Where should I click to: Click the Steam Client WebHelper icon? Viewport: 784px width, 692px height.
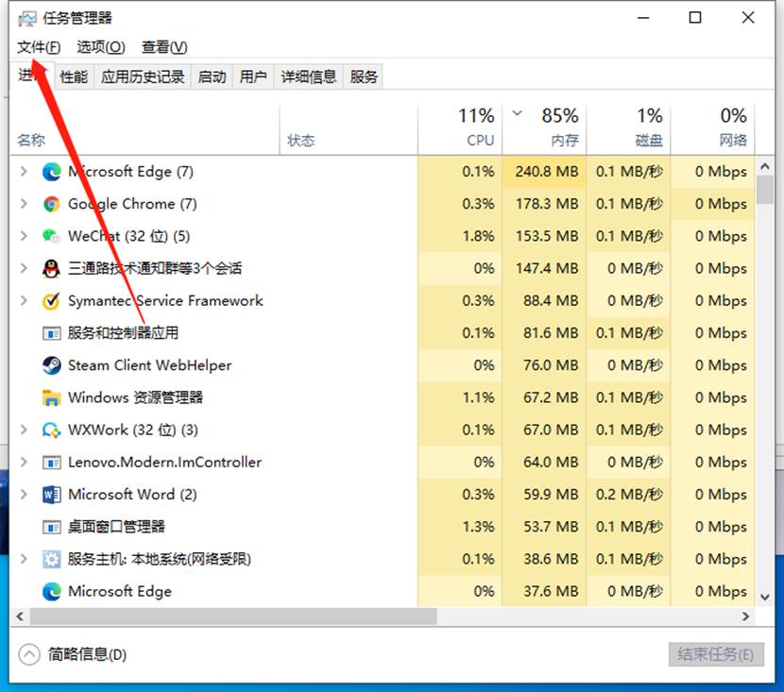click(52, 365)
